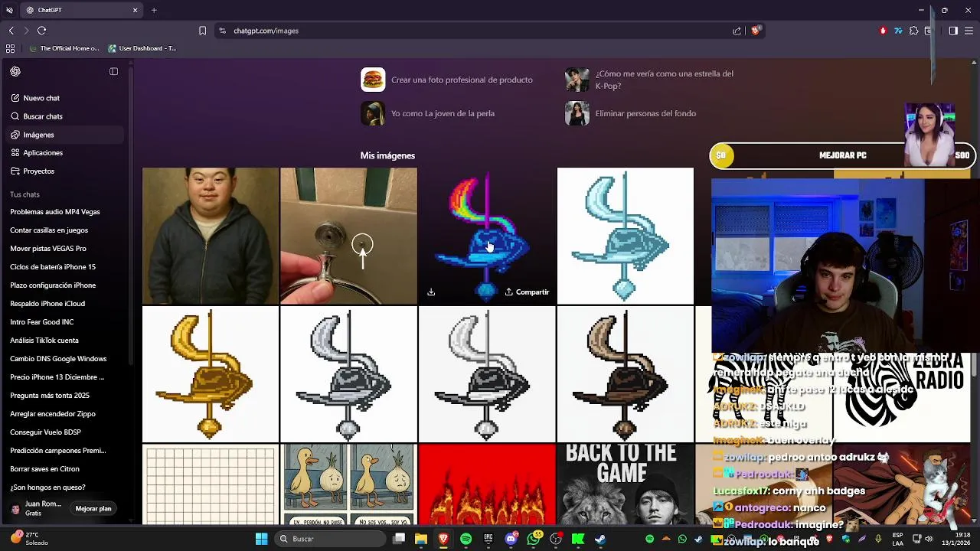Open the 'BACK TO THE GAME' image
Image resolution: width=980 pixels, height=551 pixels.
click(625, 485)
